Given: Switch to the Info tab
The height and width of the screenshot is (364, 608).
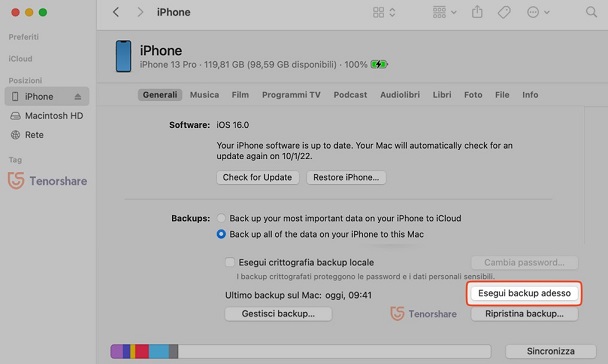Looking at the screenshot, I should (x=530, y=95).
